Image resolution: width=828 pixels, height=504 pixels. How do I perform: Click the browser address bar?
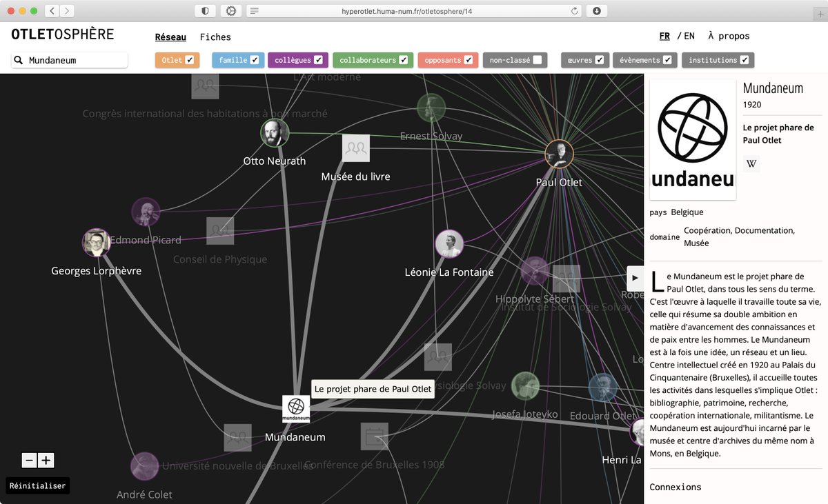tap(414, 11)
